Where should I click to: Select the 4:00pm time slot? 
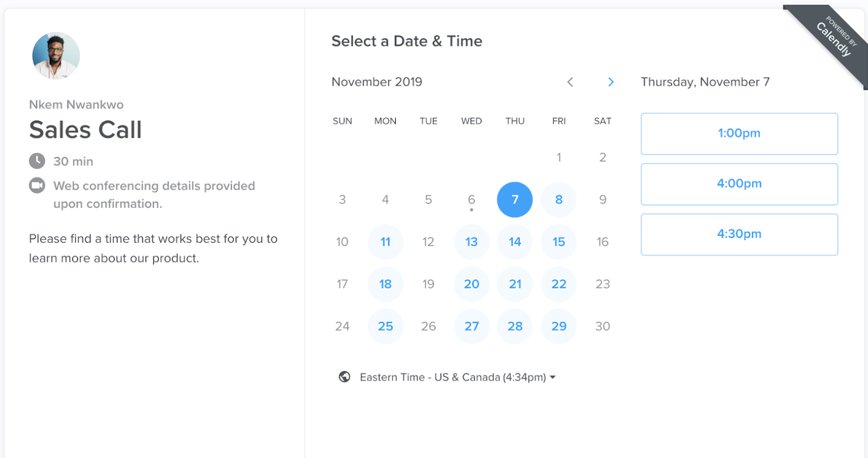point(739,184)
